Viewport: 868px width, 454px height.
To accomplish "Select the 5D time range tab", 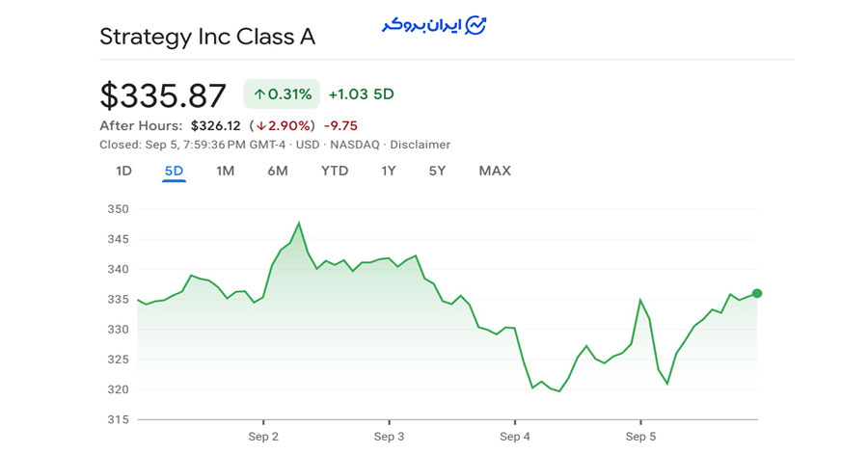I will tap(174, 172).
